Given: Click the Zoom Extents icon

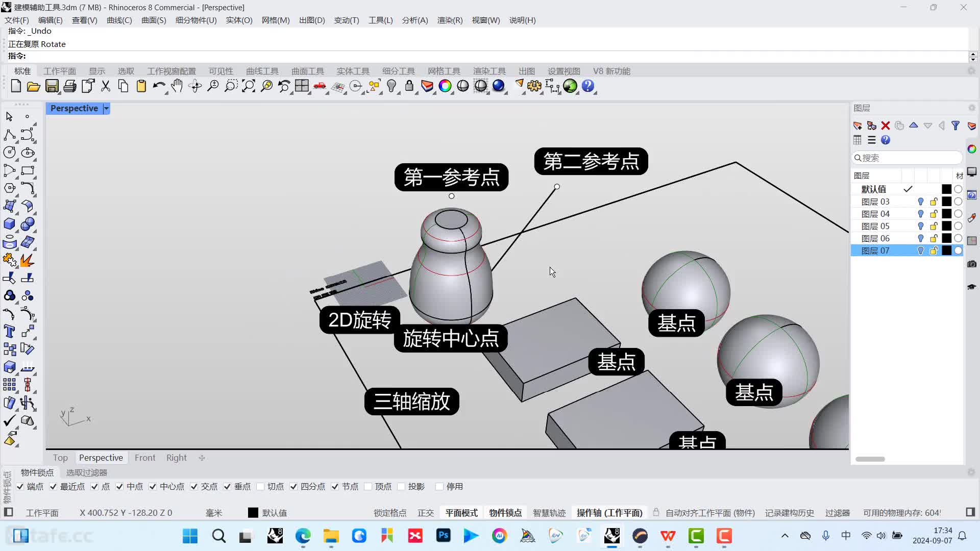Looking at the screenshot, I should pos(249,86).
